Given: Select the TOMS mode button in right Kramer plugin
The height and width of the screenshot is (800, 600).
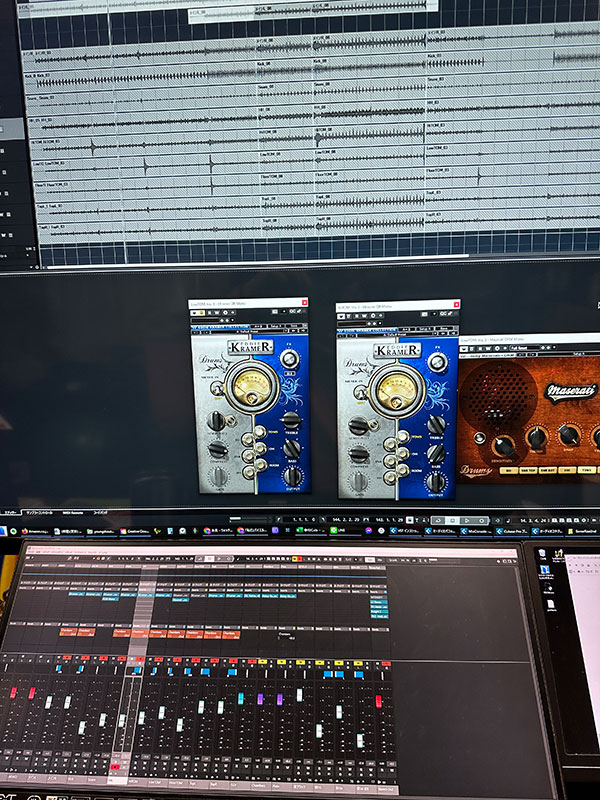Looking at the screenshot, I should (x=403, y=437).
